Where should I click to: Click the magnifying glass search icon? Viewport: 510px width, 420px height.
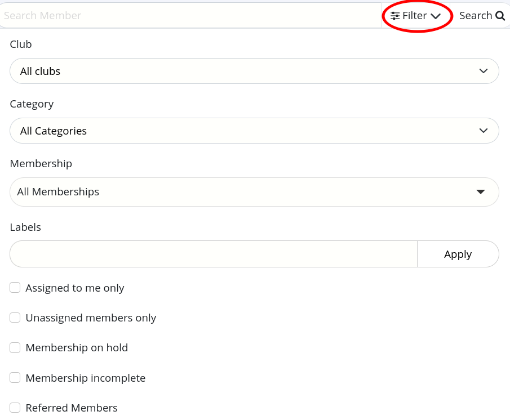click(x=500, y=16)
